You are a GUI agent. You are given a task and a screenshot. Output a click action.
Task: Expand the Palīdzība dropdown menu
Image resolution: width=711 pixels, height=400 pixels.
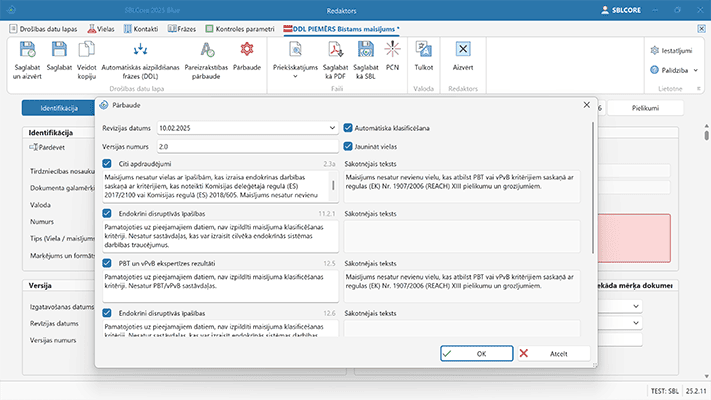[x=696, y=72]
